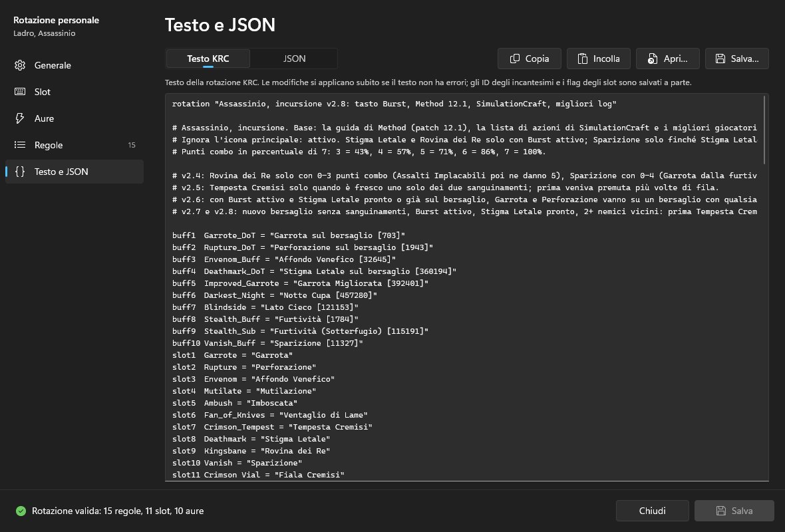Image resolution: width=785 pixels, height=532 pixels.
Task: Click the slot5 Ambush line
Action: [235, 404]
